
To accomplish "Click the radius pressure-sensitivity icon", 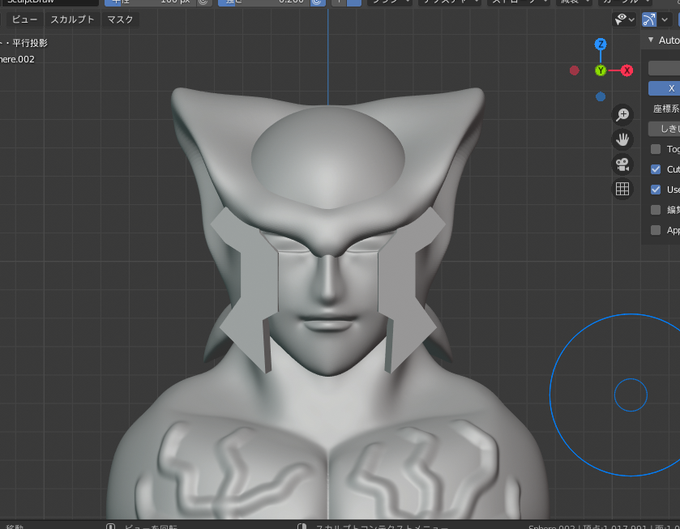I will coord(203,2).
